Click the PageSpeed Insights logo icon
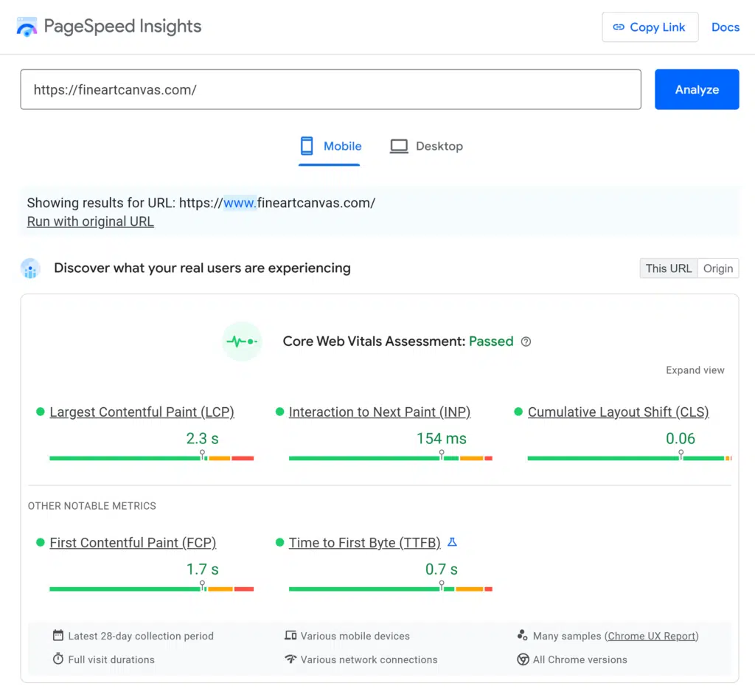The height and width of the screenshot is (700, 755). pyautogui.click(x=27, y=27)
